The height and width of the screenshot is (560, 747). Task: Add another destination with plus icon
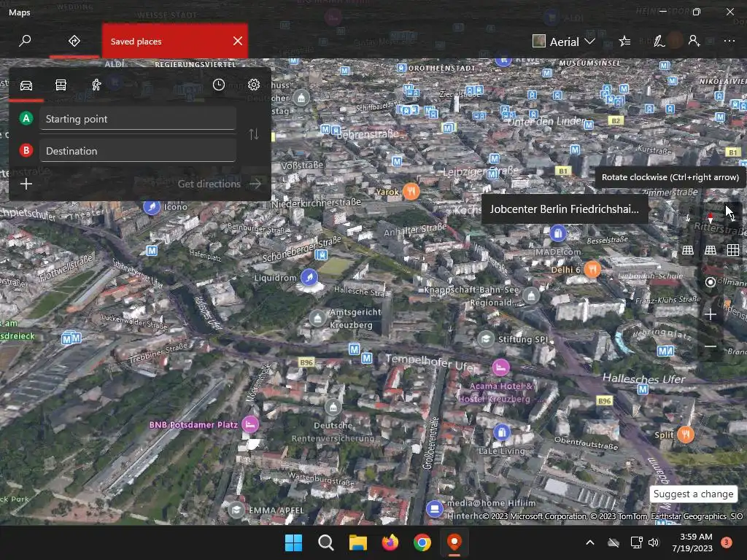point(26,184)
